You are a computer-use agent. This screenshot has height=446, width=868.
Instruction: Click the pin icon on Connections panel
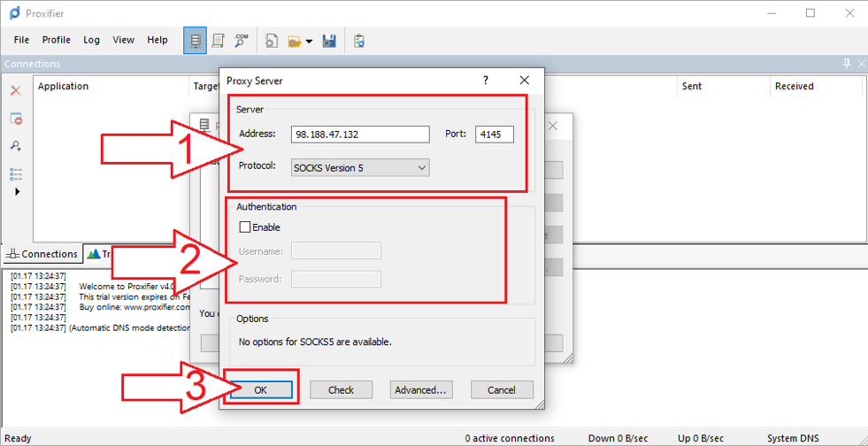coord(847,64)
